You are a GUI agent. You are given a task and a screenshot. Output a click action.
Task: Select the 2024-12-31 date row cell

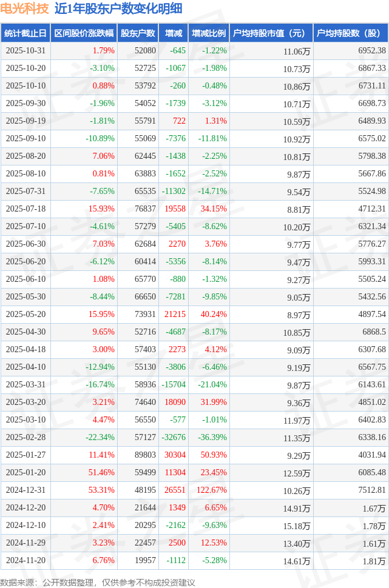25,490
